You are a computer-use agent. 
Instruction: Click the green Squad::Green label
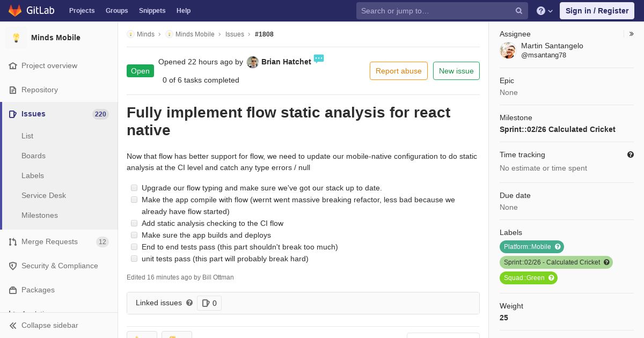click(x=529, y=278)
